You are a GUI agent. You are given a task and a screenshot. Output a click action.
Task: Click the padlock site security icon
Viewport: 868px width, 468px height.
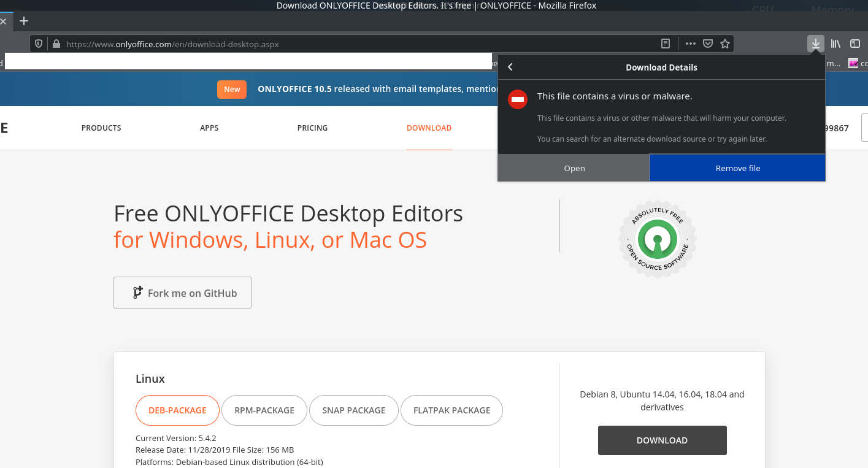tap(55, 44)
